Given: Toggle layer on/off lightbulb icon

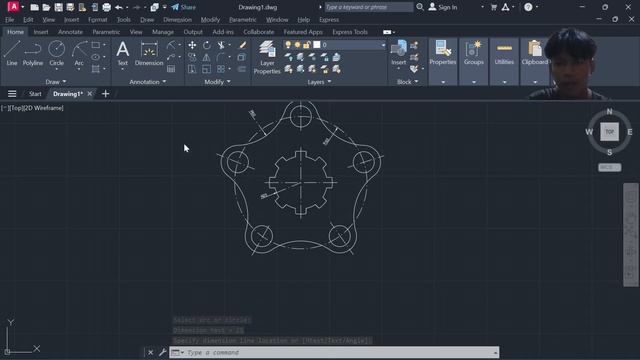Looking at the screenshot, I should pos(288,44).
